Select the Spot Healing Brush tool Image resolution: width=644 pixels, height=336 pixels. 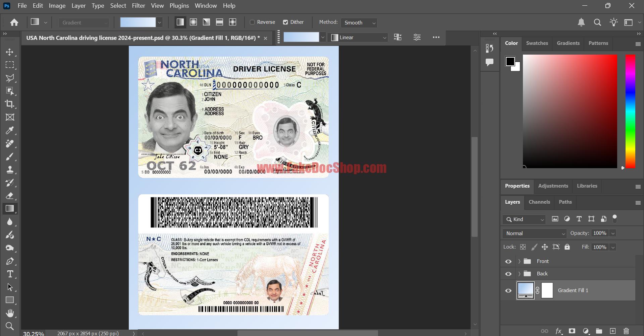coord(10,143)
